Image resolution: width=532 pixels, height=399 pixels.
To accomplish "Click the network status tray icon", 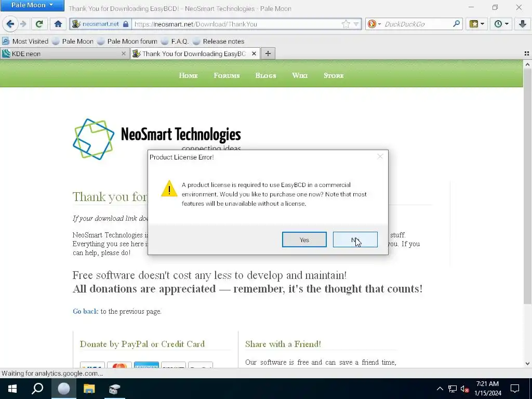I will 453,389.
